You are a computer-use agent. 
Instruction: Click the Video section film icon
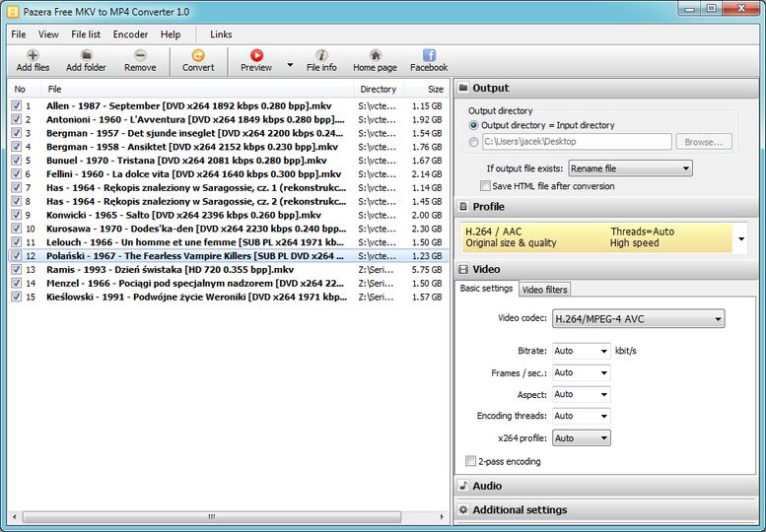tap(463, 269)
